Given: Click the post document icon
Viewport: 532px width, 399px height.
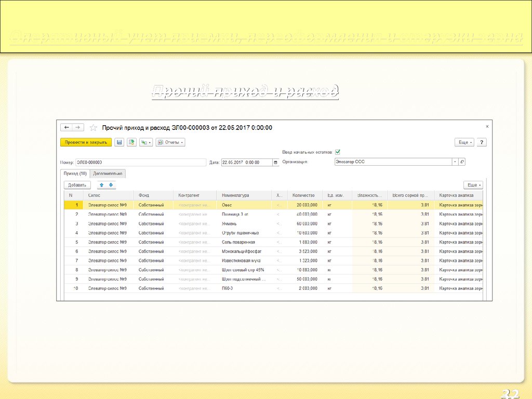Looking at the screenshot, I should point(132,142).
